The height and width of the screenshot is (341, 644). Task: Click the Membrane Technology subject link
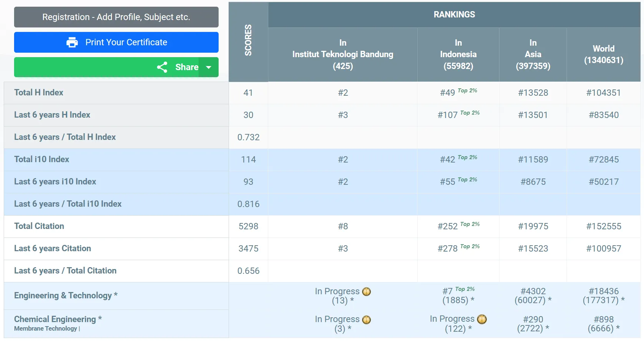tap(46, 328)
